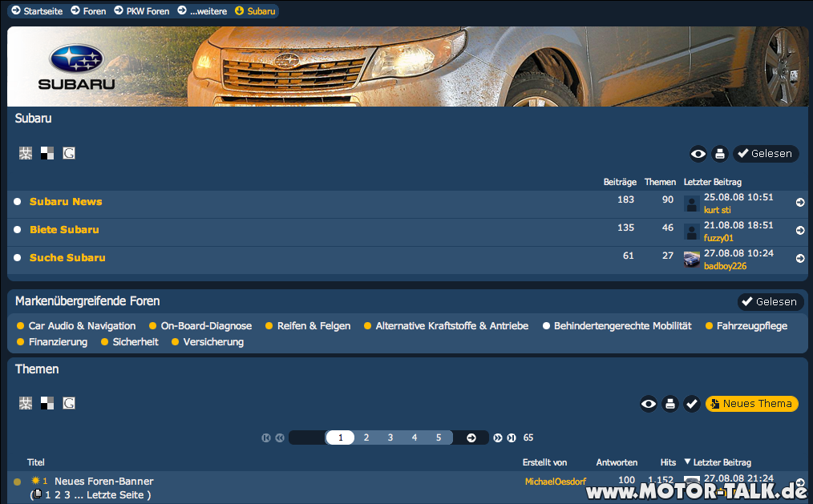Mark Markenübergreifende Foren as Gelesen
This screenshot has width=813, height=504.
(771, 301)
